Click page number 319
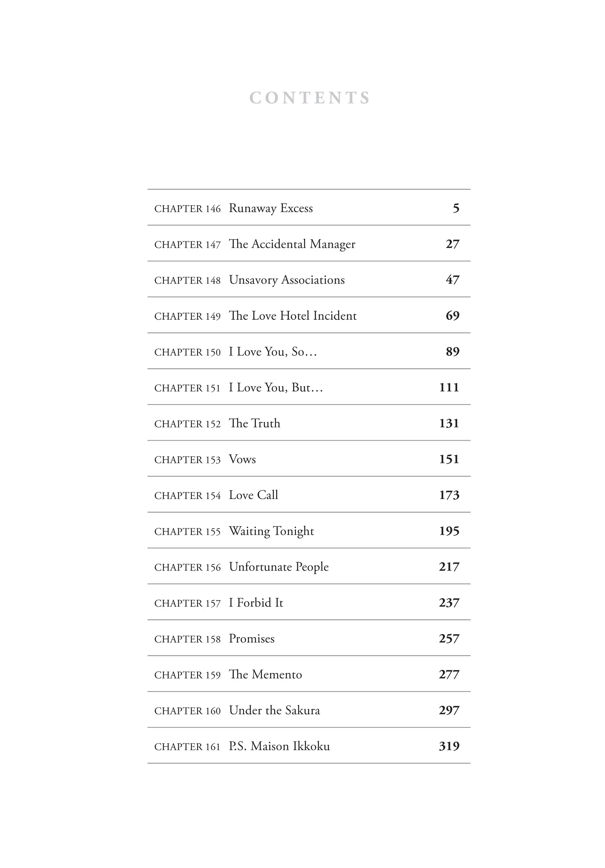This screenshot has height=868, width=605. point(449,746)
